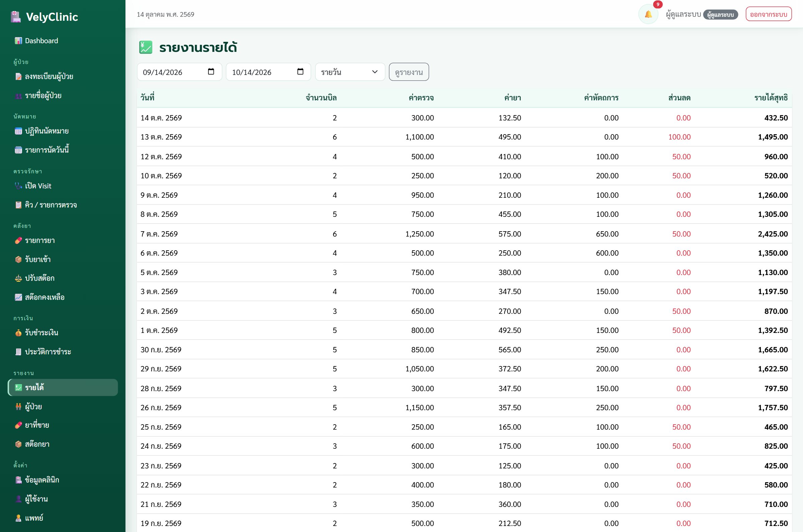Viewport: 803px width, 532px height.
Task: Open end date calendar picker 10/14/2026
Action: [300, 72]
